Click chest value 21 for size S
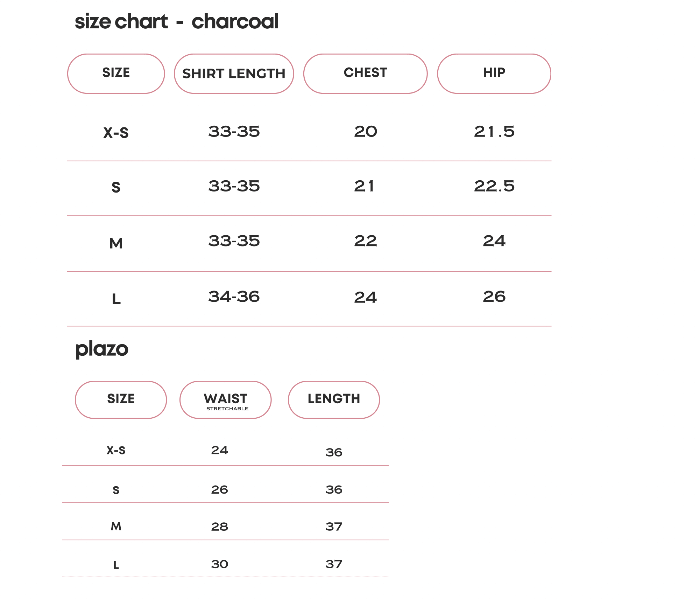The width and height of the screenshot is (700, 606). 364,186
